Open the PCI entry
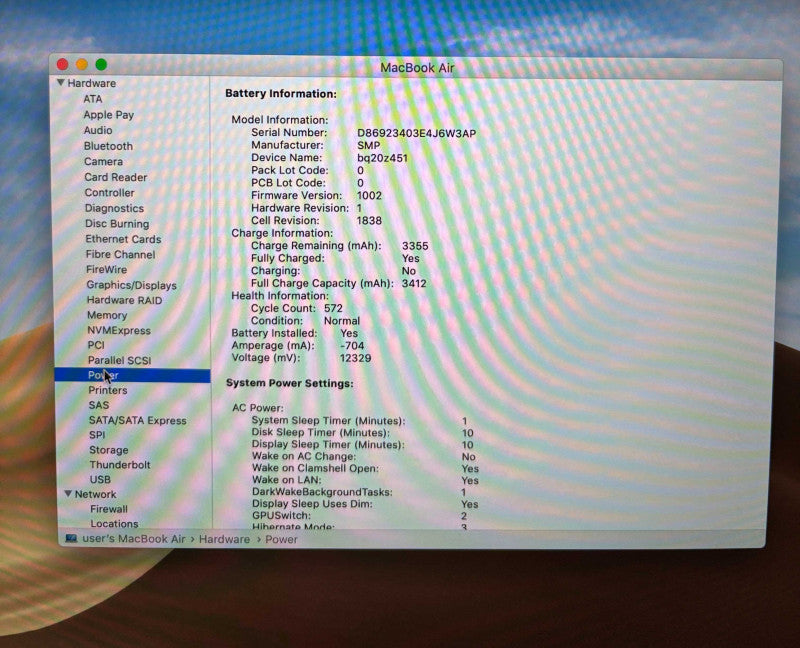Image resolution: width=800 pixels, height=648 pixels. [96, 345]
